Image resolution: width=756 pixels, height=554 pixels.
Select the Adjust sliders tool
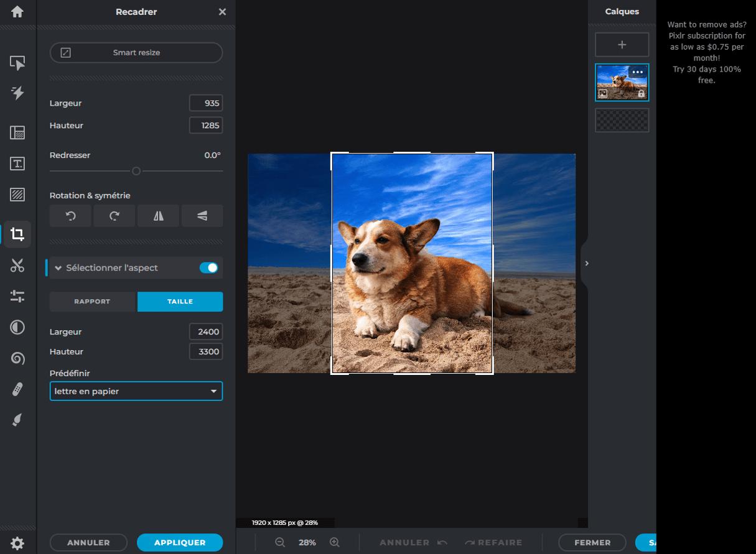17,297
